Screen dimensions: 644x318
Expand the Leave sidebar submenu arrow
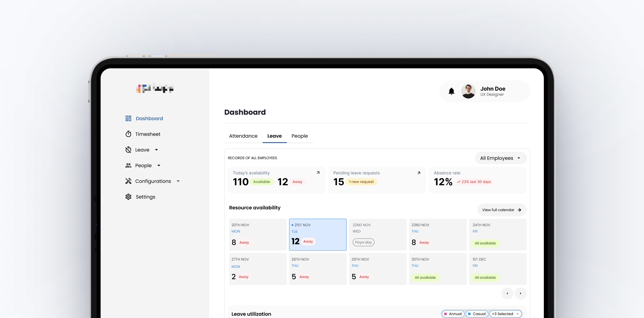tap(156, 150)
